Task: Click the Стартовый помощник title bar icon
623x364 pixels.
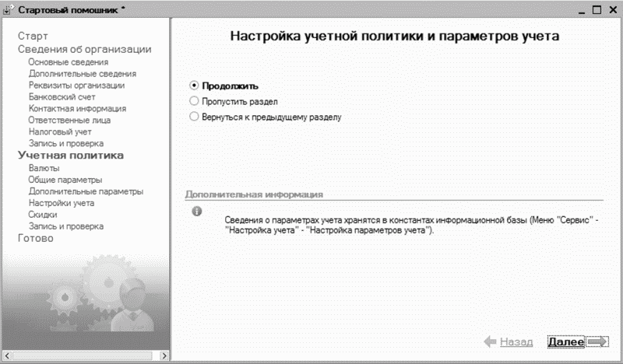Action: click(x=8, y=9)
